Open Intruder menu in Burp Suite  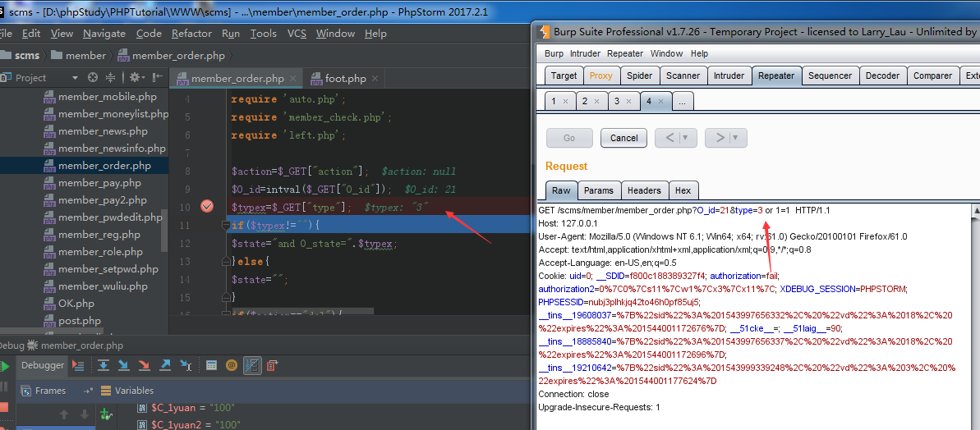pyautogui.click(x=585, y=53)
